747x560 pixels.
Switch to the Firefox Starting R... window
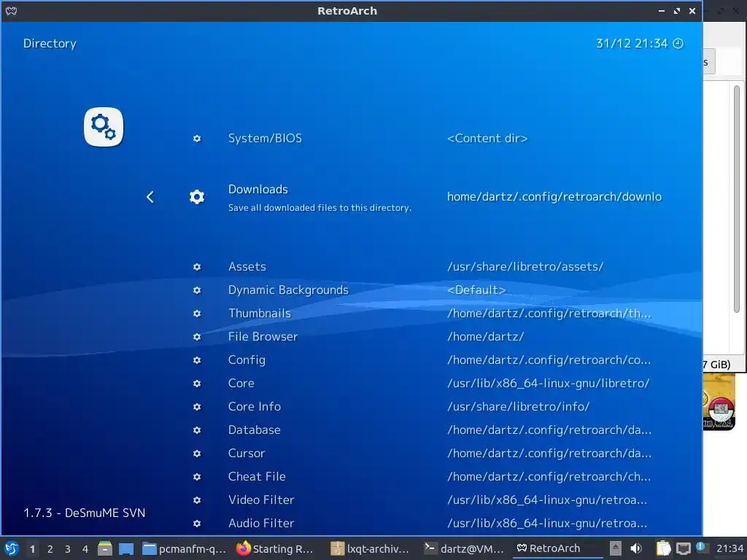pyautogui.click(x=275, y=549)
